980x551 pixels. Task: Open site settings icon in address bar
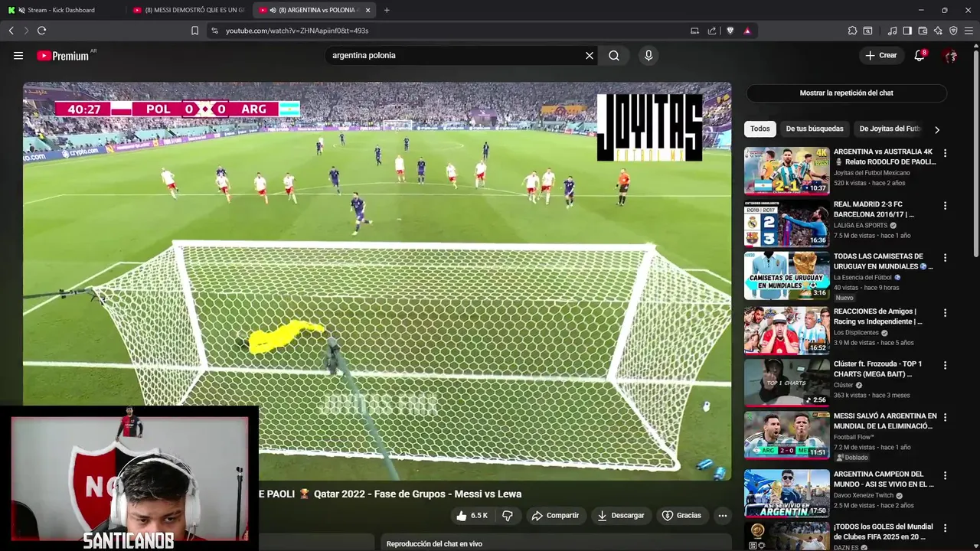[214, 31]
